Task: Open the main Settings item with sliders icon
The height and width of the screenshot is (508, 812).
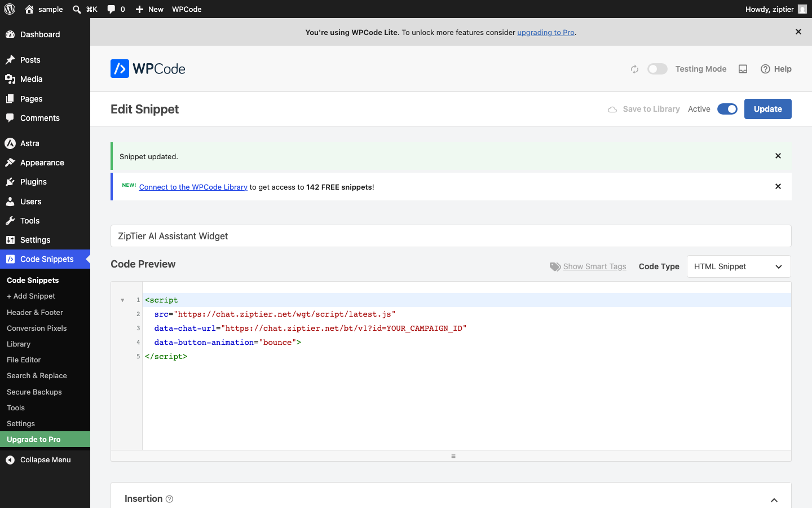Action: tap(45, 240)
